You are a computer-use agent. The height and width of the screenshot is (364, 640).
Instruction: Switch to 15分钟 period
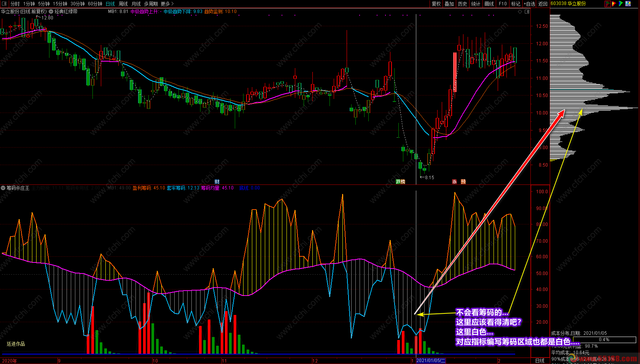click(x=60, y=4)
